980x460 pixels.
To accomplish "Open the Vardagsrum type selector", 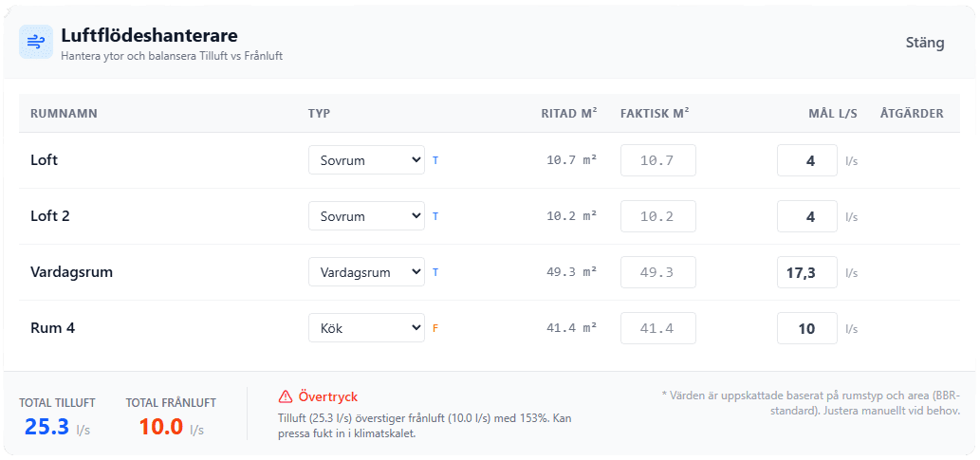I will point(366,272).
